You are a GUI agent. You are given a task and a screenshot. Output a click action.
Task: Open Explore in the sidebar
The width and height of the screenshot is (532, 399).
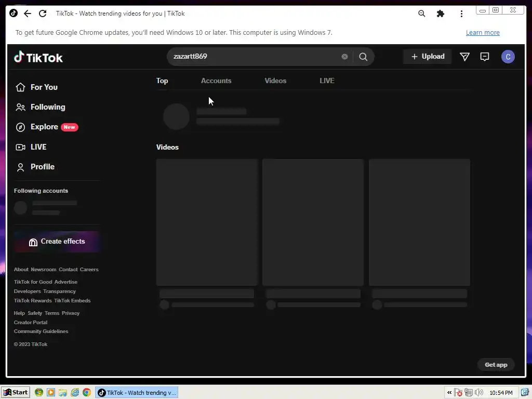pos(46,127)
